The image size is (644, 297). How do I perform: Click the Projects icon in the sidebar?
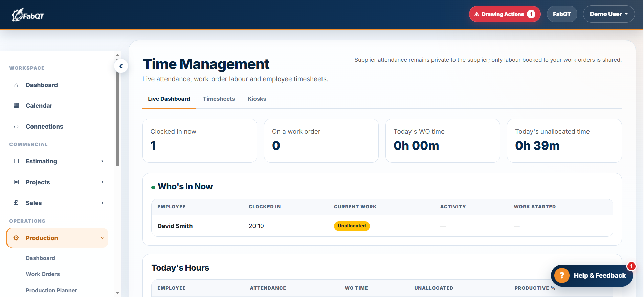16,182
